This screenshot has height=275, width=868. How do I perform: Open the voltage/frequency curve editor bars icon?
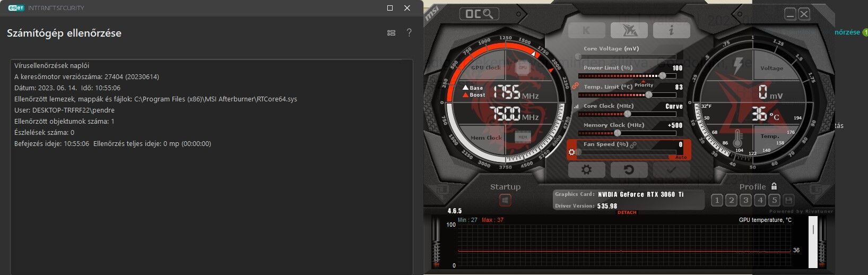point(576,106)
